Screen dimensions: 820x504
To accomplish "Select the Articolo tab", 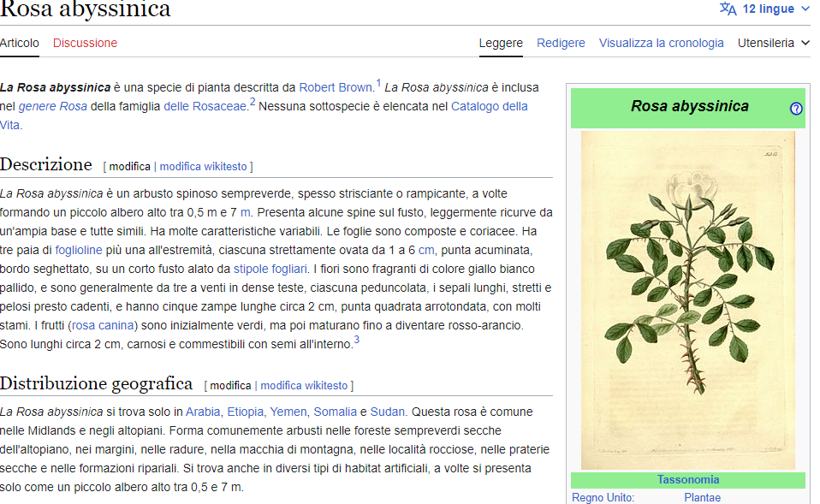I will pyautogui.click(x=19, y=42).
